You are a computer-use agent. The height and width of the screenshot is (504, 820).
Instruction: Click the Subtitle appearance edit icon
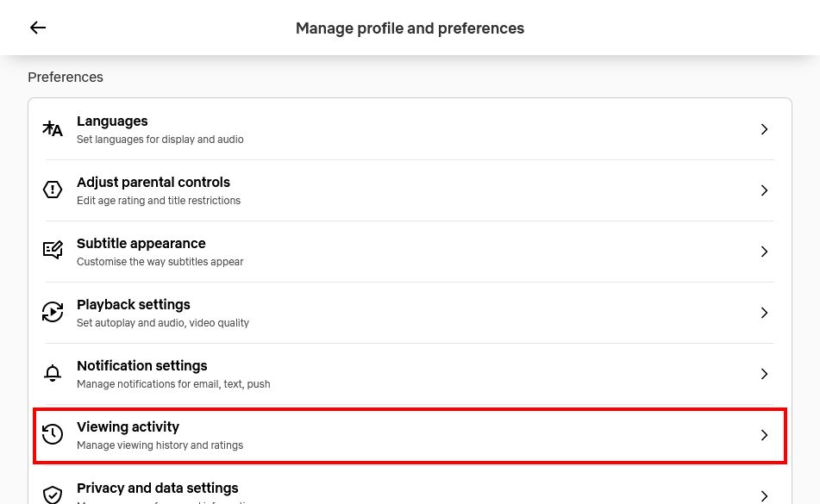(x=53, y=251)
